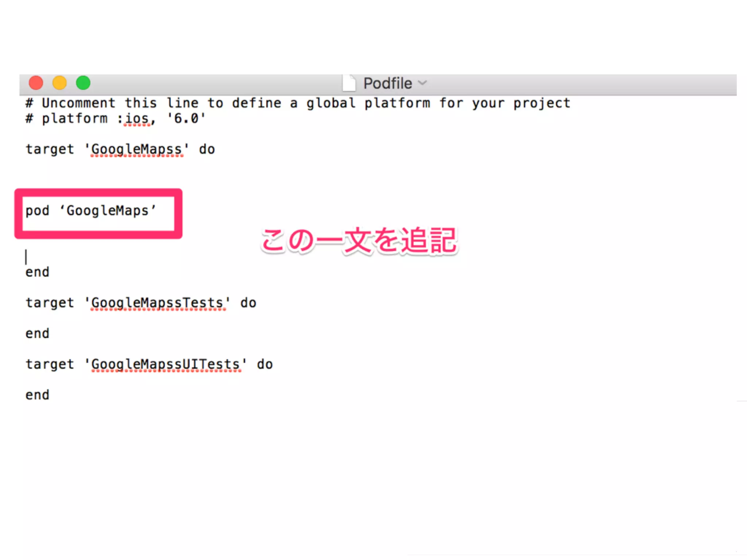Screen dimensions: 747x560
Task: Click the 'do' keyword after GoogleMapssUITests
Action: (264, 364)
